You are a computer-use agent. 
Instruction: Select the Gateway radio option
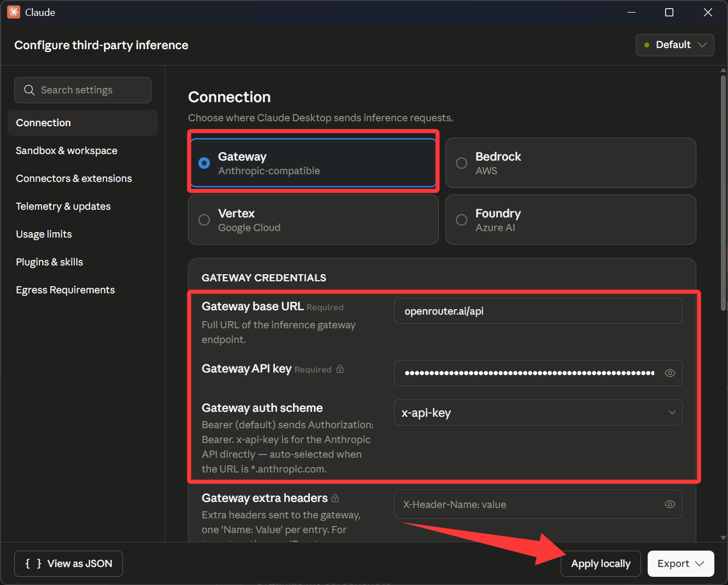click(204, 163)
